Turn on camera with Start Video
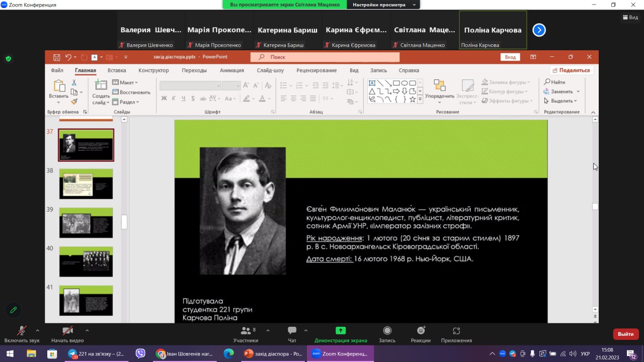This screenshot has height=362, width=644. tap(67, 331)
